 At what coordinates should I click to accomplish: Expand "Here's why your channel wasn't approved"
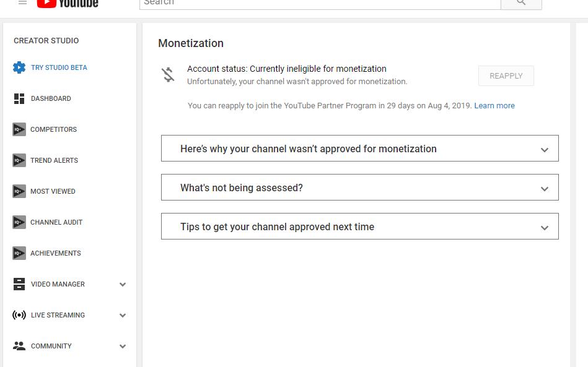click(359, 149)
